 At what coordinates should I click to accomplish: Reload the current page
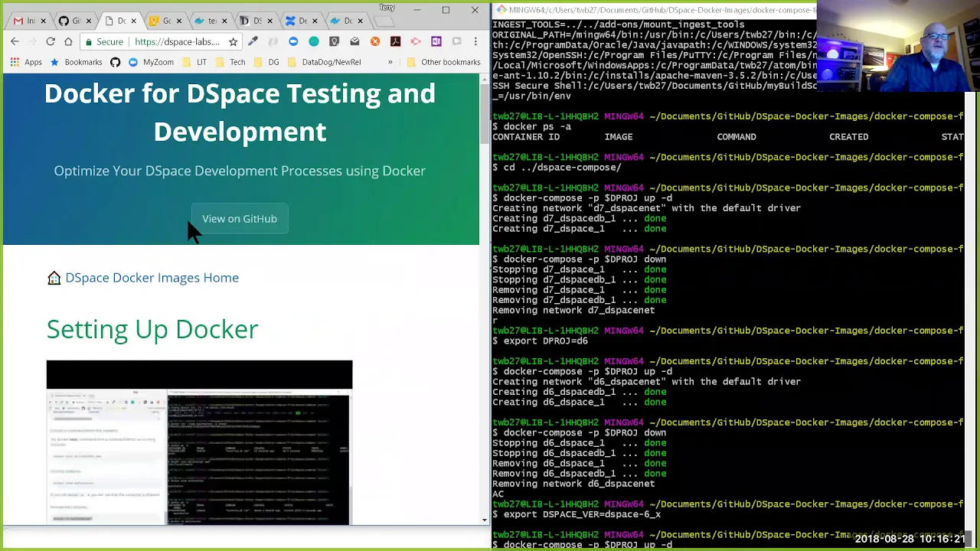(51, 41)
